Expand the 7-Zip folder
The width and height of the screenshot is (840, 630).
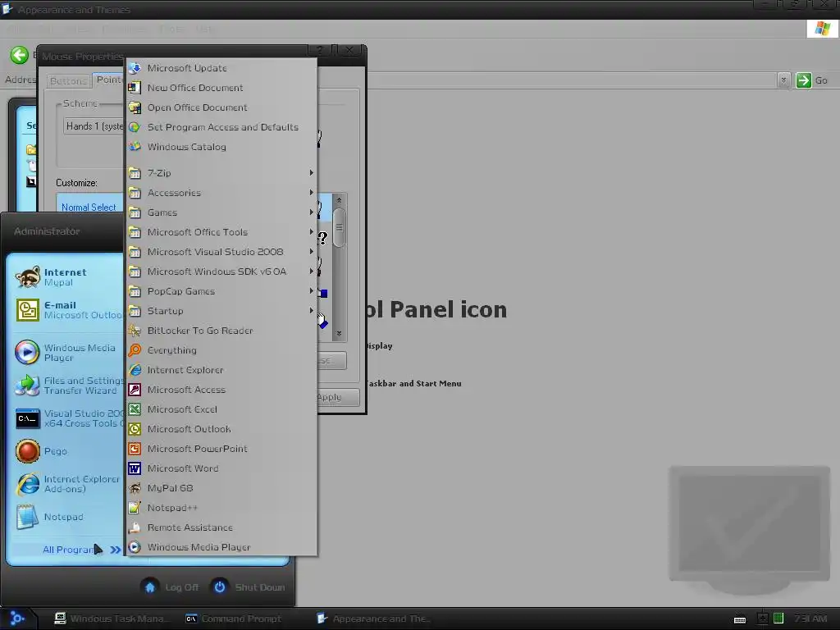(221, 173)
